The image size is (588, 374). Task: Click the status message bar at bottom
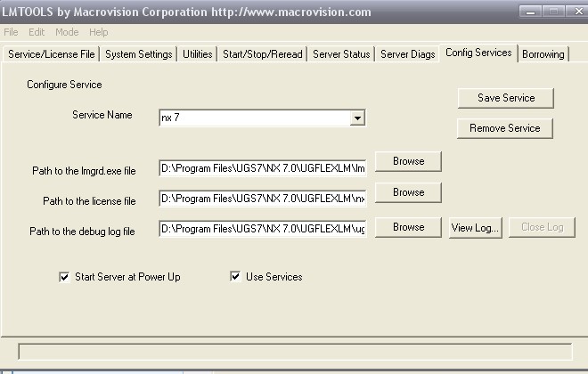coord(295,352)
